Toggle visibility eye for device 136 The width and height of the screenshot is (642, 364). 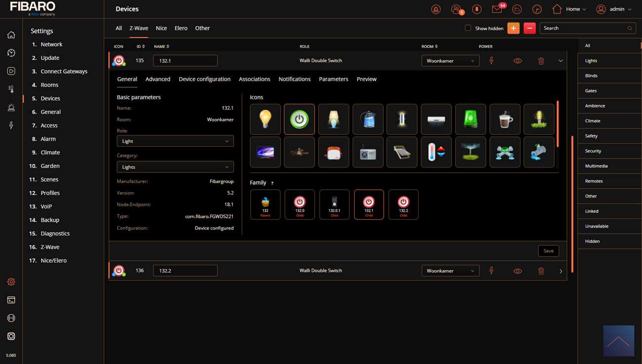(518, 271)
